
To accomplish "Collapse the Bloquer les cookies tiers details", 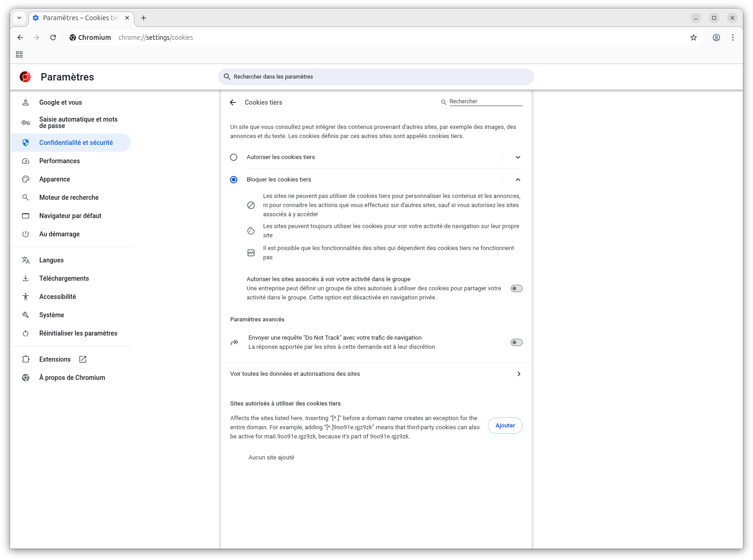I will [x=518, y=180].
